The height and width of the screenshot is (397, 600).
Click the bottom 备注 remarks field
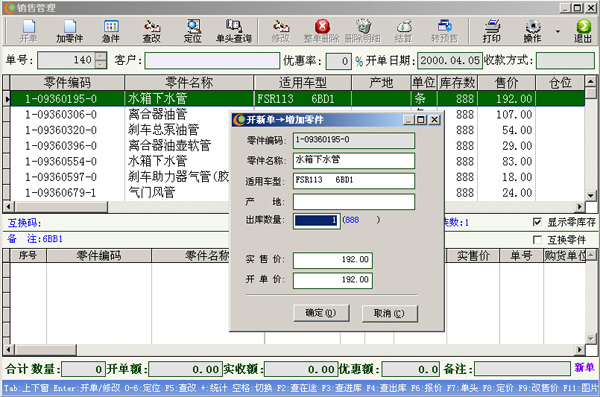(522, 369)
